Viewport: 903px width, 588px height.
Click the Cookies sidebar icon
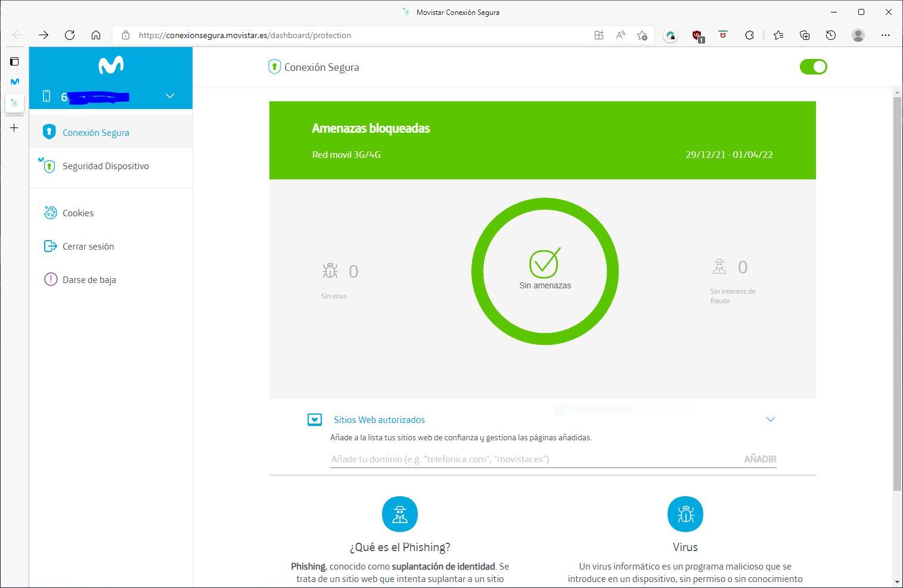click(51, 213)
